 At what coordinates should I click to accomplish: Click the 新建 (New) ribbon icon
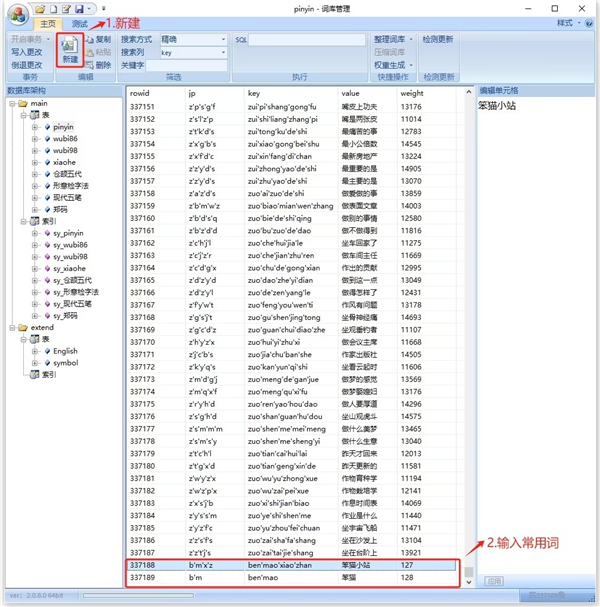point(69,50)
